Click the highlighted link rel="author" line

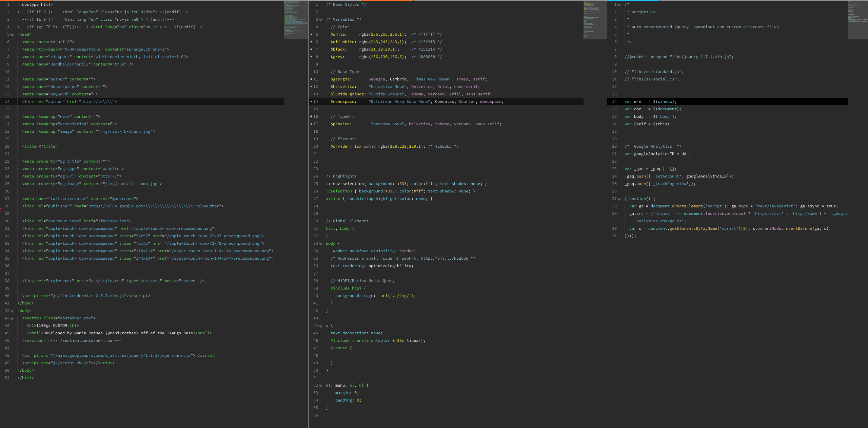(x=70, y=101)
